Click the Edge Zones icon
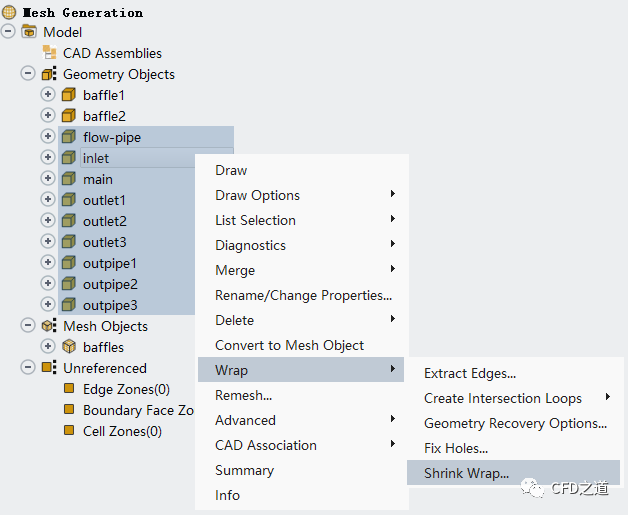The height and width of the screenshot is (515, 628). tap(69, 389)
